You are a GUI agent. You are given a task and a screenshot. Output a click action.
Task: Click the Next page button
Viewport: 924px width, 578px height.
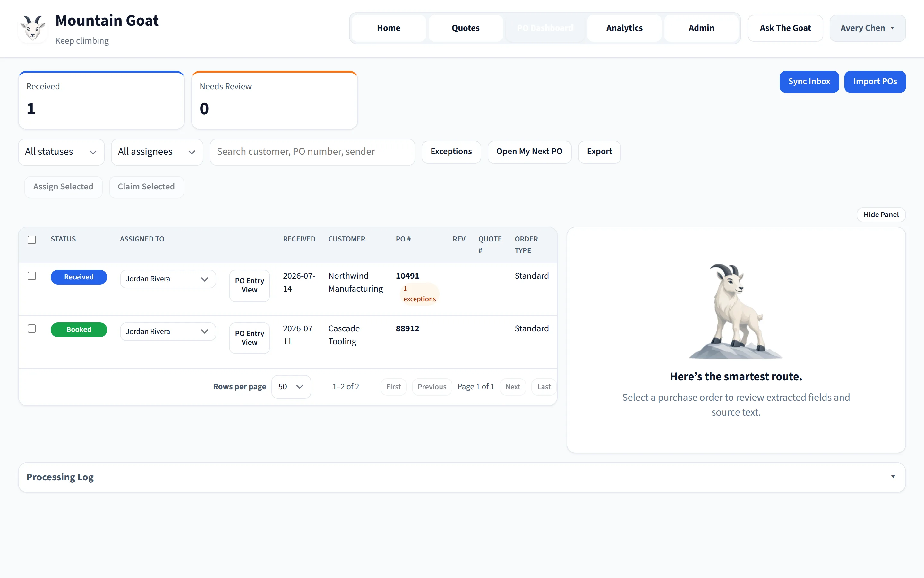pyautogui.click(x=512, y=387)
